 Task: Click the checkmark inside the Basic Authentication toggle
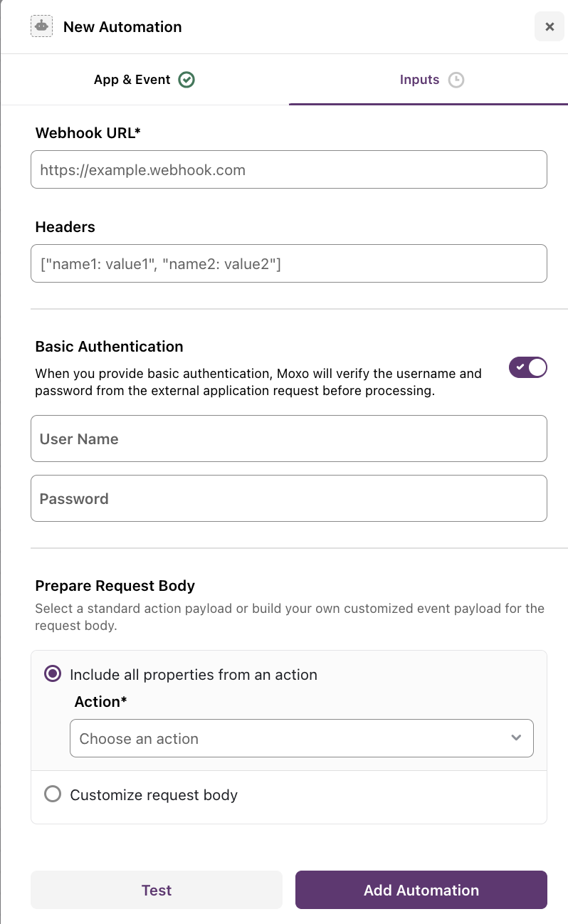[x=519, y=367]
